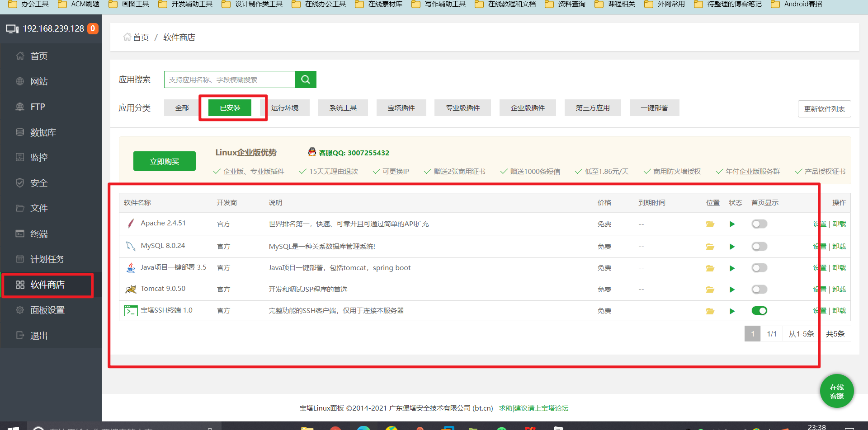Click the Apache green status play icon
The image size is (868, 430).
(x=732, y=224)
